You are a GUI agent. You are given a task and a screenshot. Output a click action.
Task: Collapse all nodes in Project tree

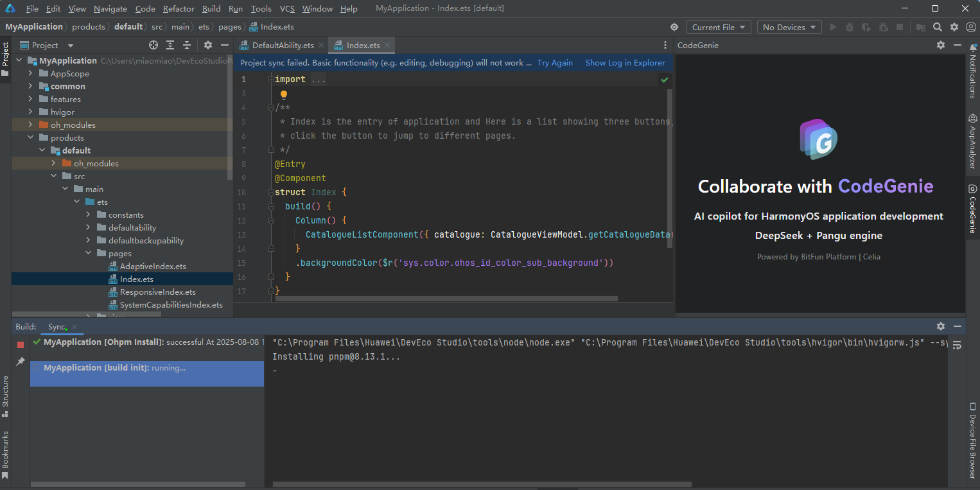point(187,45)
